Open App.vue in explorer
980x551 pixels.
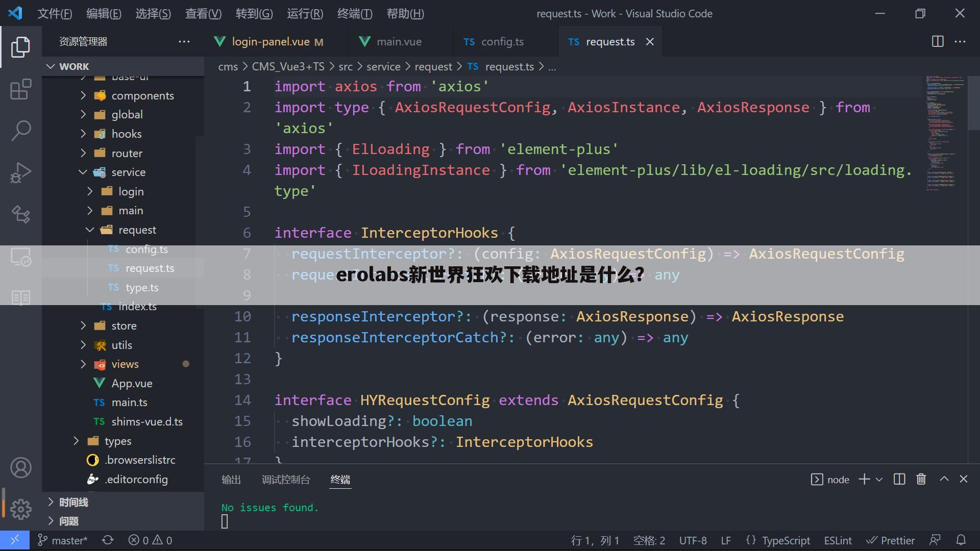[x=122, y=383]
